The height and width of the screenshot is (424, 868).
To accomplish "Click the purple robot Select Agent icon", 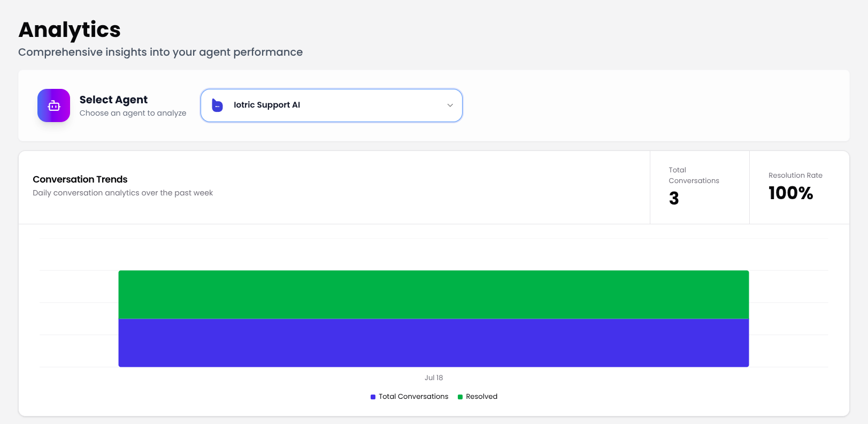I will tap(53, 105).
